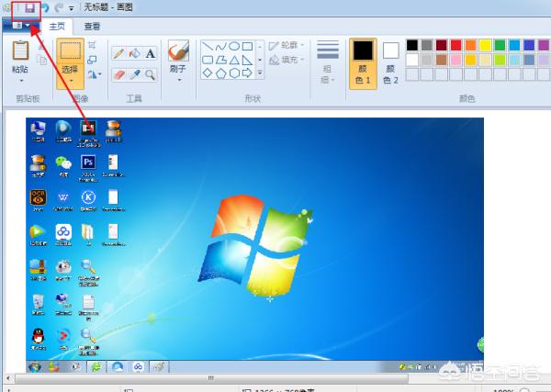Pick the white color swatch
This screenshot has width=551, height=392.
pyautogui.click(x=412, y=60)
